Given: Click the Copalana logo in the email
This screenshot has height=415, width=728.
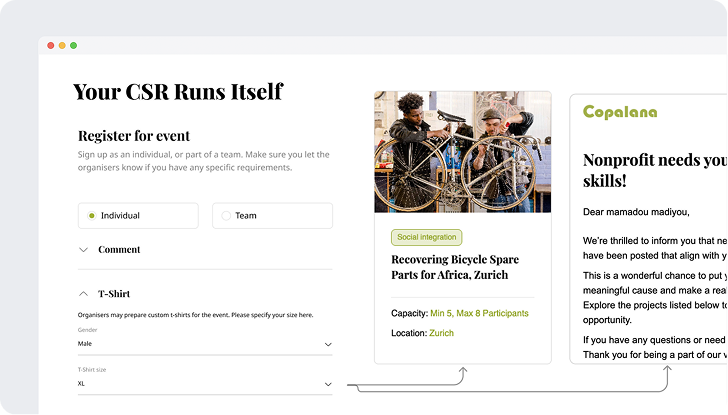Looking at the screenshot, I should [x=620, y=112].
